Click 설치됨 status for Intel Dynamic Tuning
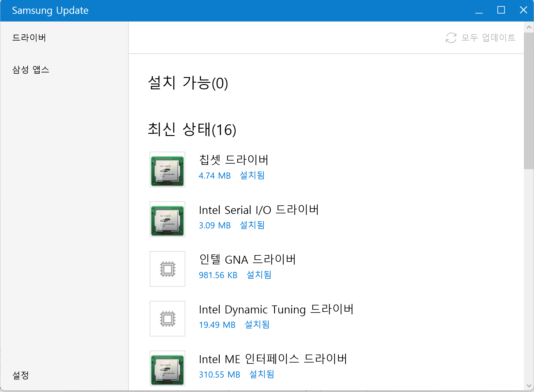 257,324
